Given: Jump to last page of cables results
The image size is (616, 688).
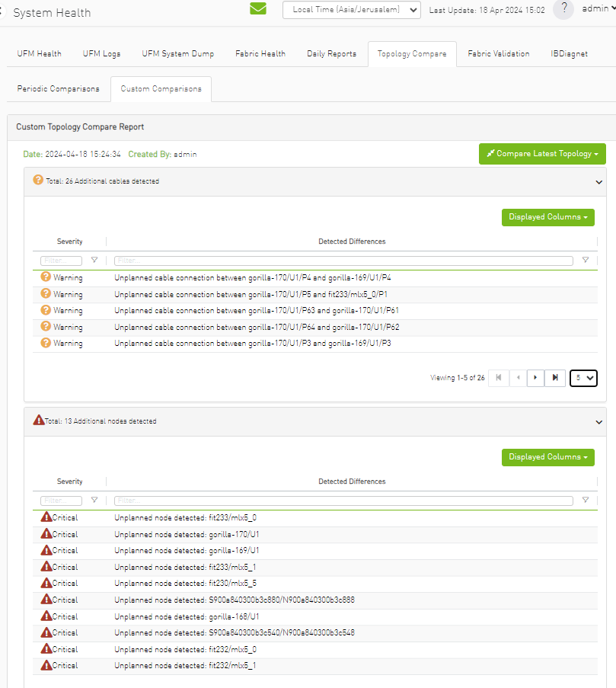Looking at the screenshot, I should (556, 377).
